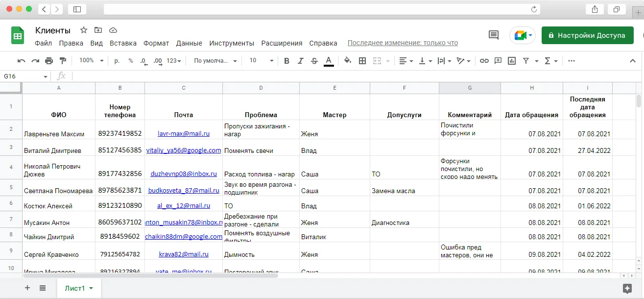Open the Последнее изменение link
644x299 pixels.
point(403,43)
